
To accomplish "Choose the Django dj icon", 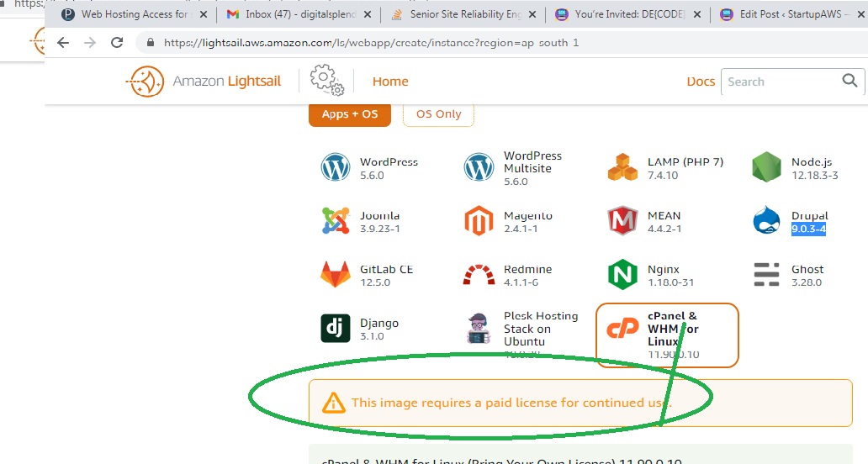I will 336,328.
